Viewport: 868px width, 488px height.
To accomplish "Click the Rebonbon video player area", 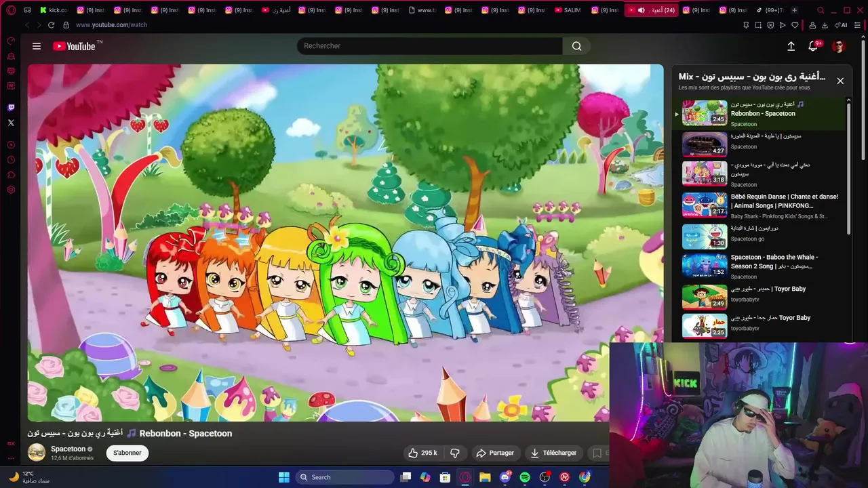I will tap(345, 243).
